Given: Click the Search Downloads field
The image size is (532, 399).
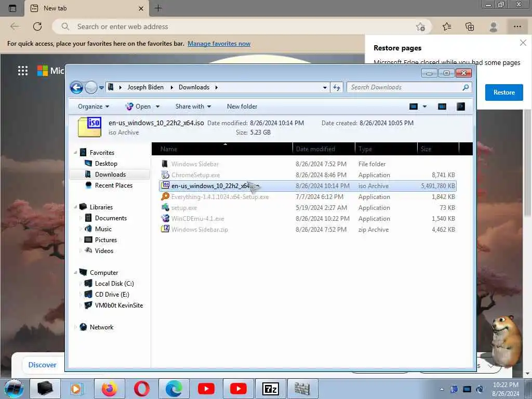Looking at the screenshot, I should coord(410,87).
